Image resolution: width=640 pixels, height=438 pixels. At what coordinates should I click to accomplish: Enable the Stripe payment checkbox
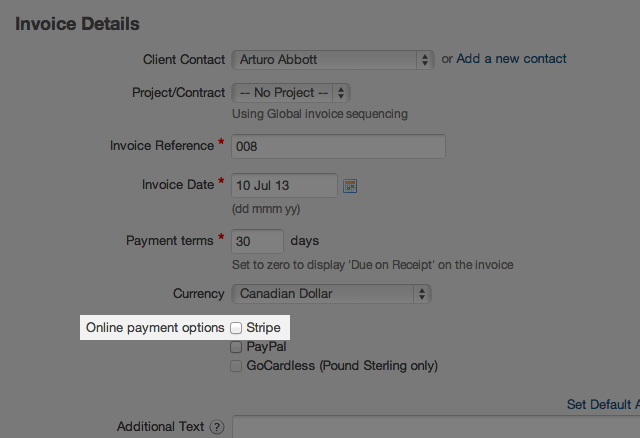coord(236,327)
